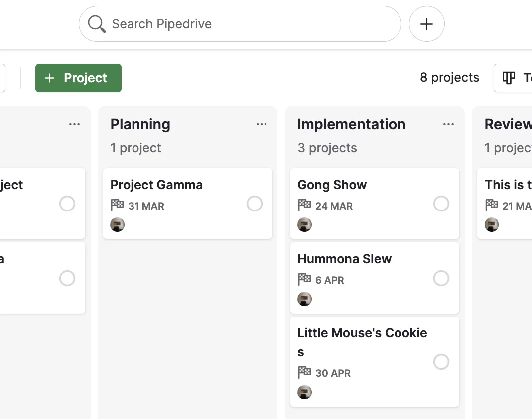Click the green Project button
Viewport: 532px width, 419px height.
78,78
